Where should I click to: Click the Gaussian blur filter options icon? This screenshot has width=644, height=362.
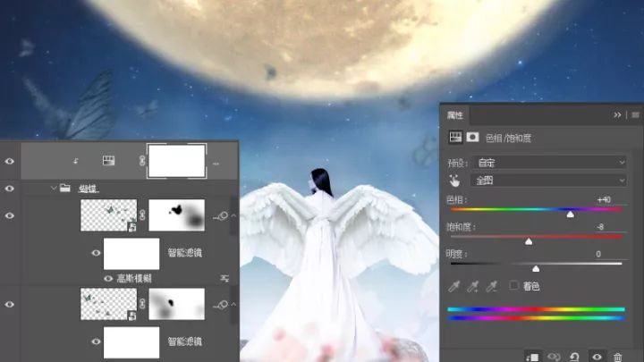tap(225, 279)
